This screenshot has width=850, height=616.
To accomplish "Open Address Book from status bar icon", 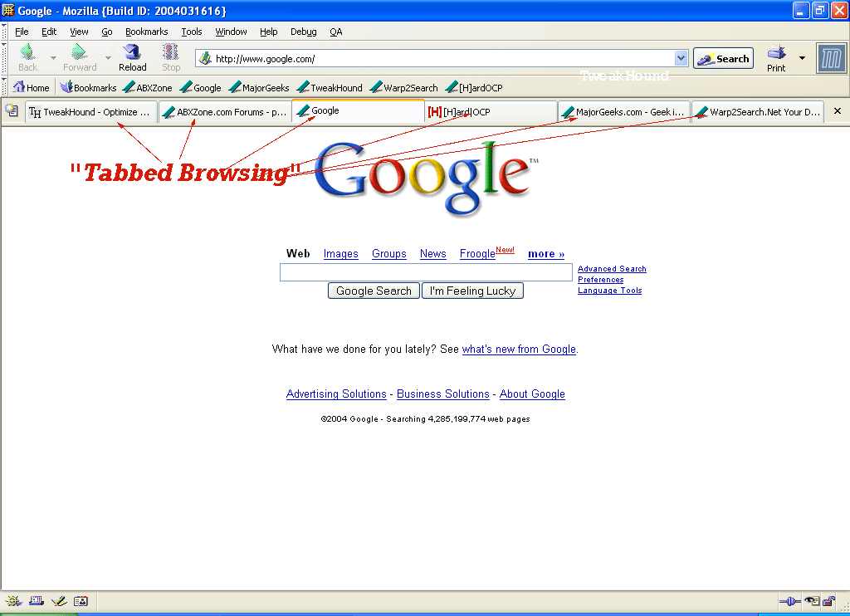I will [x=81, y=601].
